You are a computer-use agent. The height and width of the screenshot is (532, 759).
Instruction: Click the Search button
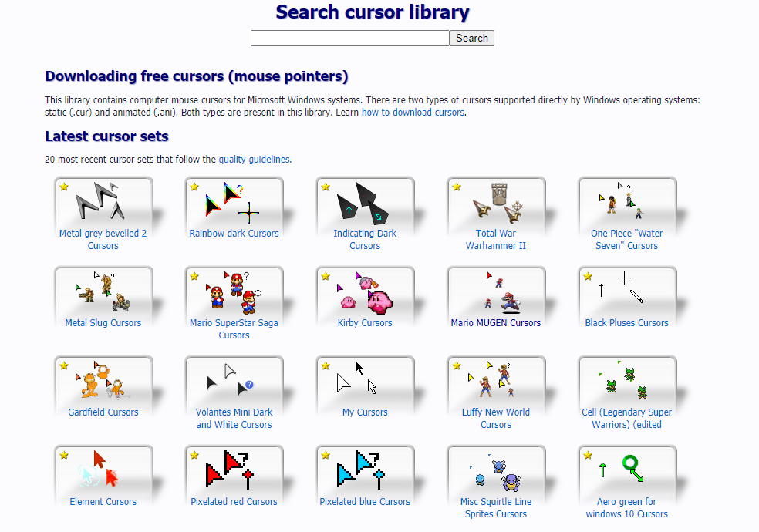(472, 39)
